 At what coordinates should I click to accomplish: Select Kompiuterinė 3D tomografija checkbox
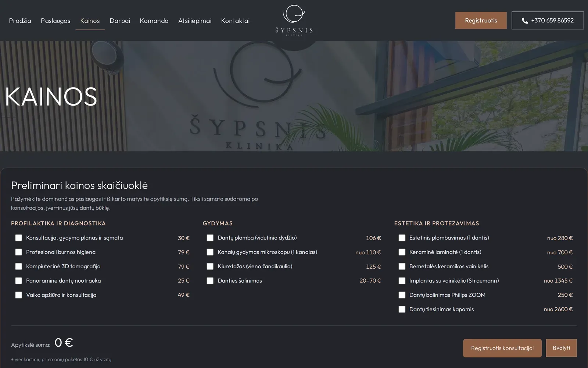point(18,266)
